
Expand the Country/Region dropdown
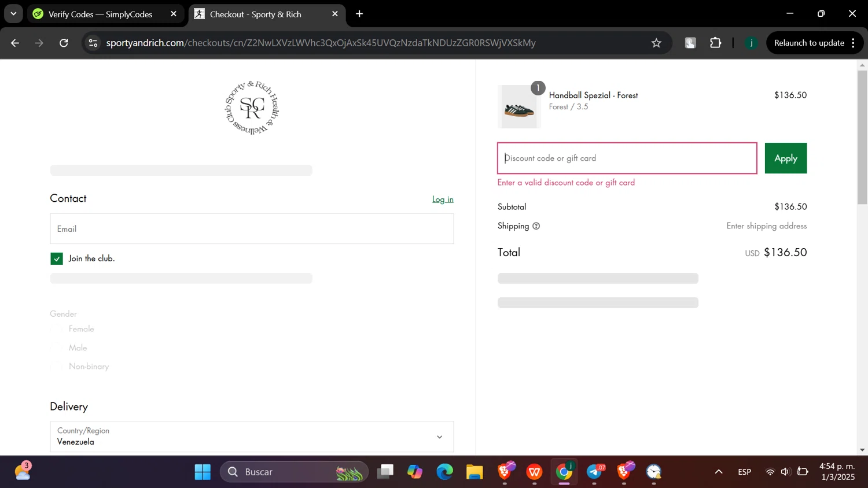(252, 437)
